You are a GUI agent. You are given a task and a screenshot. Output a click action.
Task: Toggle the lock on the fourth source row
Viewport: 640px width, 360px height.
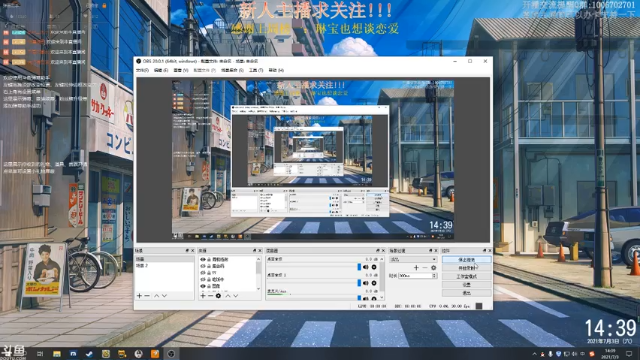coord(209,279)
